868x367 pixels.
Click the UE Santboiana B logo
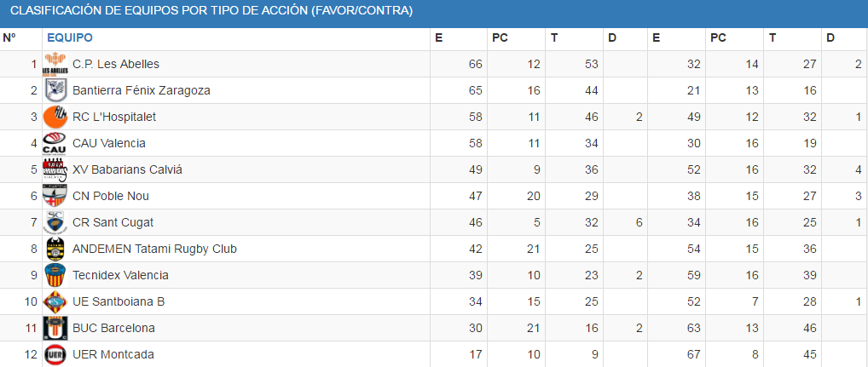pos(56,301)
